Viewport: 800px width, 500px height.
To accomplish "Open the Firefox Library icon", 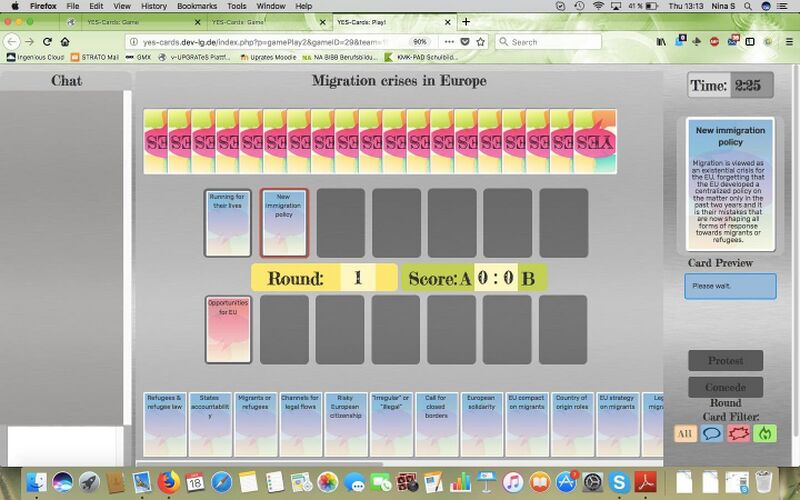I will click(x=661, y=42).
